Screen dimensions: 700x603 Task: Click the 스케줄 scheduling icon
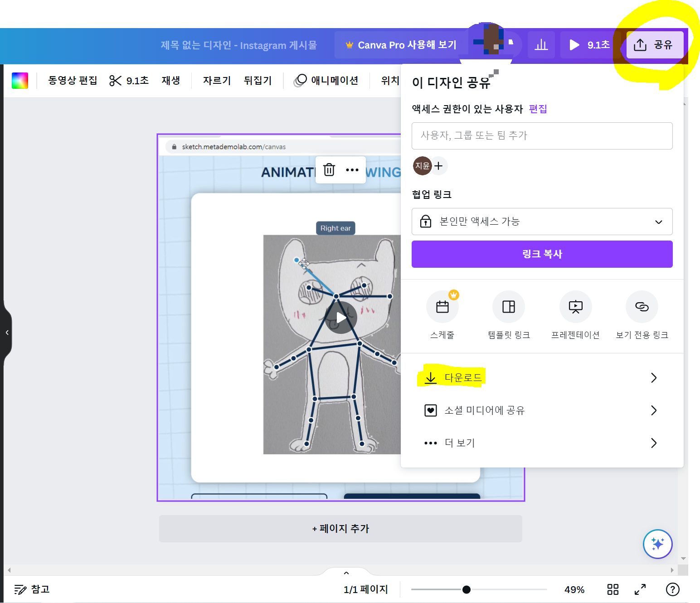click(x=442, y=307)
